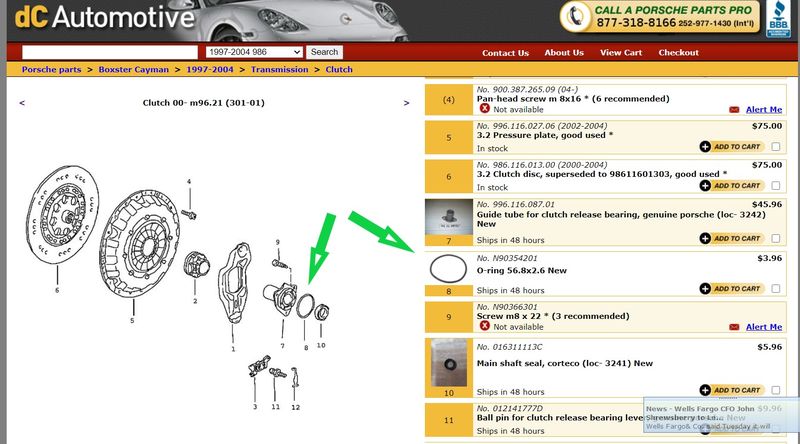Viewport: 800px width, 444px height.
Task: Click shaft seal part 10 in diagram
Action: (321, 312)
